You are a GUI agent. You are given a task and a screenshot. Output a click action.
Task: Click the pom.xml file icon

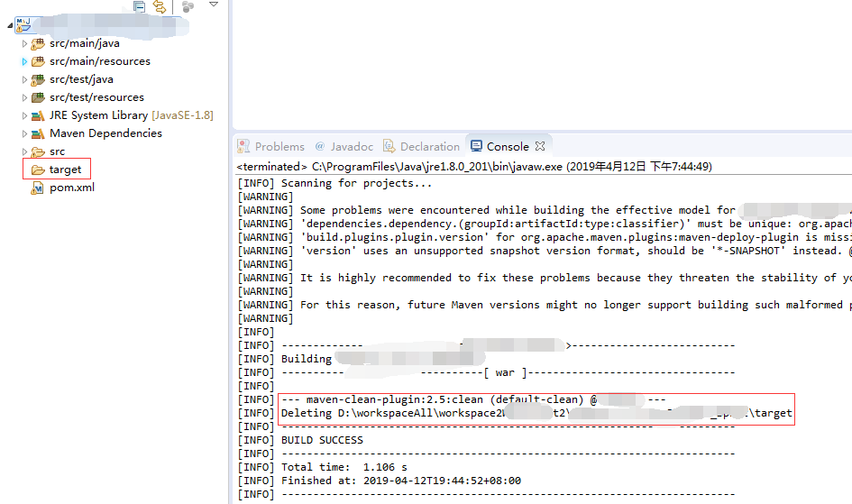pyautogui.click(x=38, y=188)
